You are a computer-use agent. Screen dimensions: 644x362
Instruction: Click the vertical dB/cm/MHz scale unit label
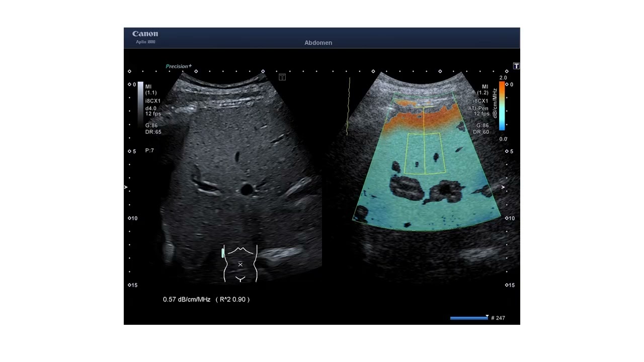[x=495, y=104]
